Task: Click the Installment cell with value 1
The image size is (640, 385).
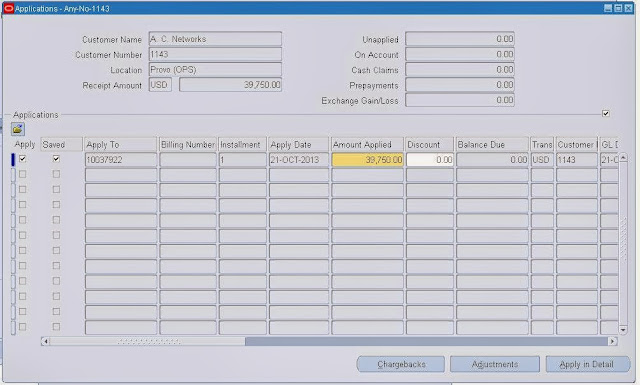Action: pyautogui.click(x=242, y=160)
